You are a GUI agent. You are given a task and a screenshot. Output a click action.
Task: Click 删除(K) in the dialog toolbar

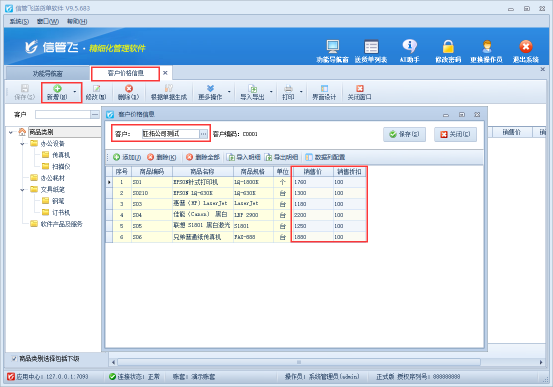coord(162,157)
